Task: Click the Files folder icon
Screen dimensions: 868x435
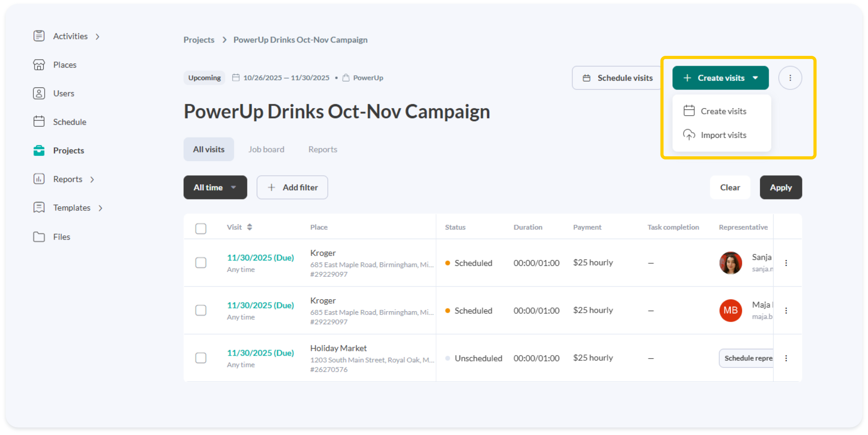Action: 39,237
